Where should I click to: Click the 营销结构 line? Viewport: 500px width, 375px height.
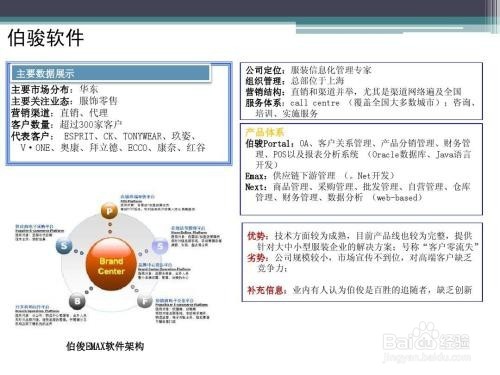(353, 92)
